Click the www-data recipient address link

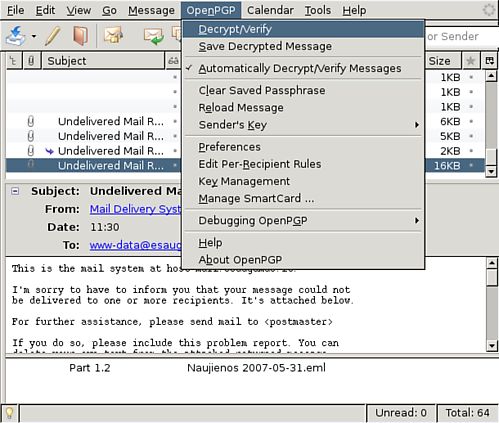[136, 245]
